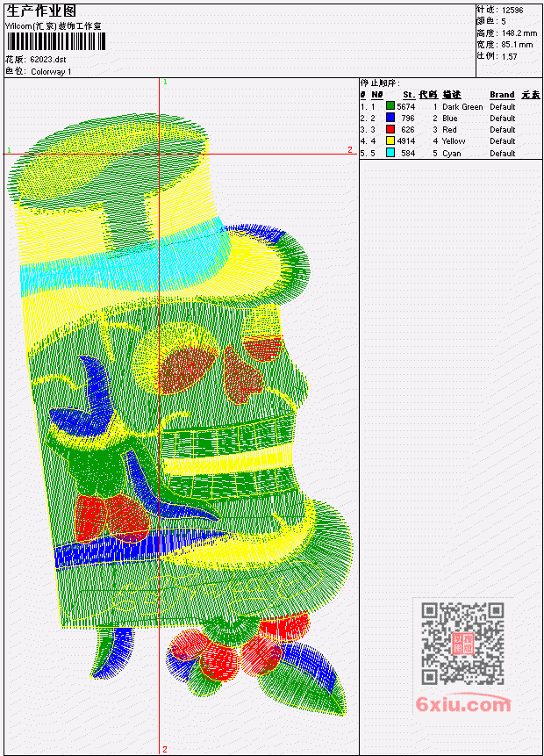Click the '生产作业图' title
Image resolution: width=544 pixels, height=756 pixels.
pyautogui.click(x=41, y=11)
